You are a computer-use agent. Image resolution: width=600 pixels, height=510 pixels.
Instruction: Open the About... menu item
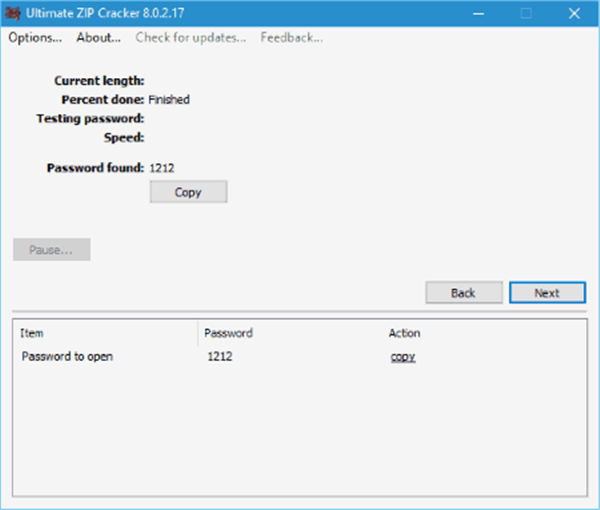98,38
